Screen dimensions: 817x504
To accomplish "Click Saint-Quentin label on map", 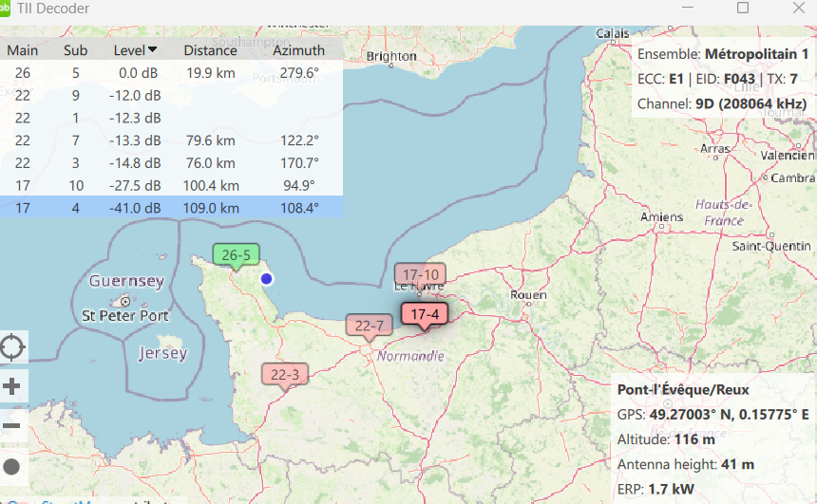I will [x=771, y=246].
